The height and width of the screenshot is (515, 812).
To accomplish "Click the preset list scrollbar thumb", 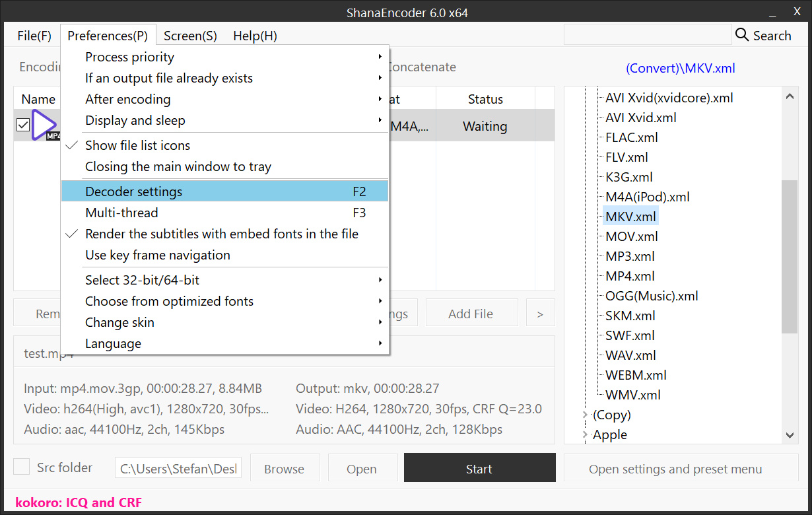I will [x=790, y=256].
